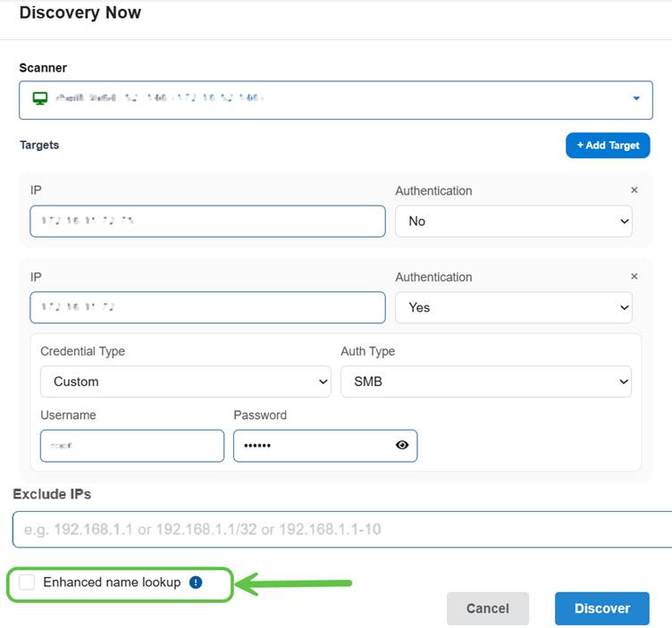The height and width of the screenshot is (628, 672).
Task: Start the scan with the Discover button
Action: (601, 608)
